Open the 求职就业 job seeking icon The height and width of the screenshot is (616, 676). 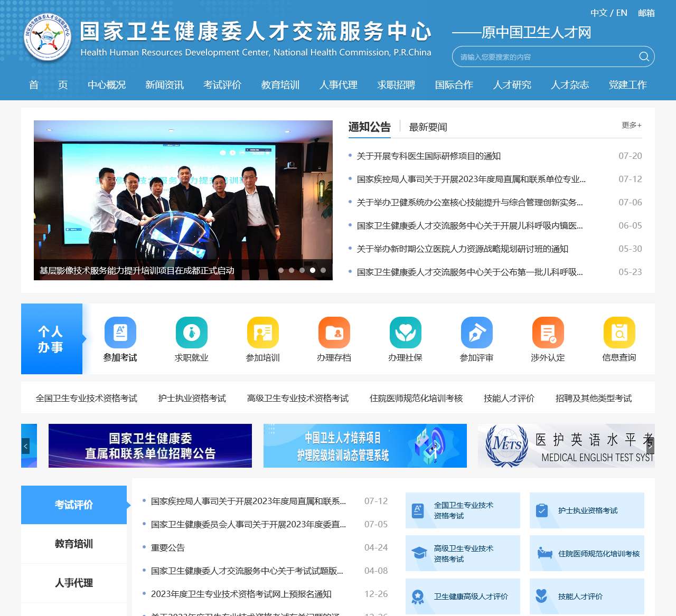(x=192, y=333)
